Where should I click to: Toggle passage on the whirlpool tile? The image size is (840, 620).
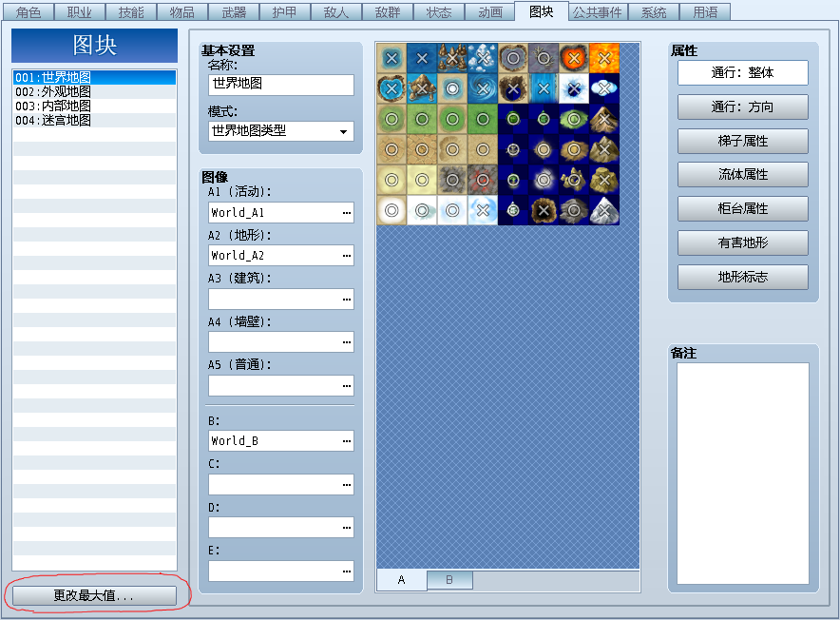click(x=483, y=88)
